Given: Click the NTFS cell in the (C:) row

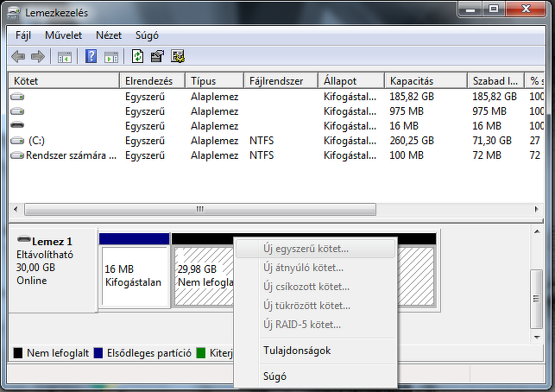Looking at the screenshot, I should pyautogui.click(x=262, y=141).
